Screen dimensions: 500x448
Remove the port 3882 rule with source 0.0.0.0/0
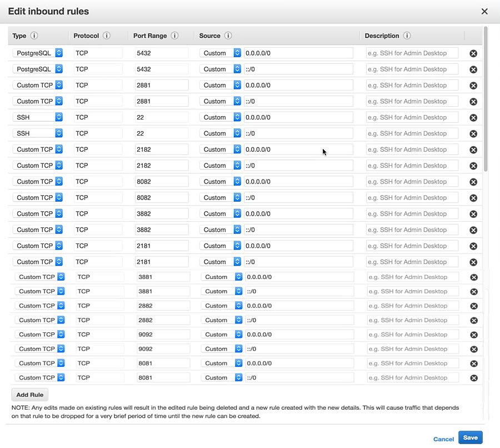473,214
